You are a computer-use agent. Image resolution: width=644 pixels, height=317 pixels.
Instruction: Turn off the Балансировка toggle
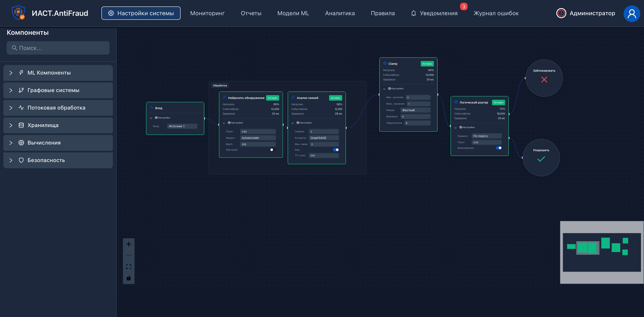[498, 148]
